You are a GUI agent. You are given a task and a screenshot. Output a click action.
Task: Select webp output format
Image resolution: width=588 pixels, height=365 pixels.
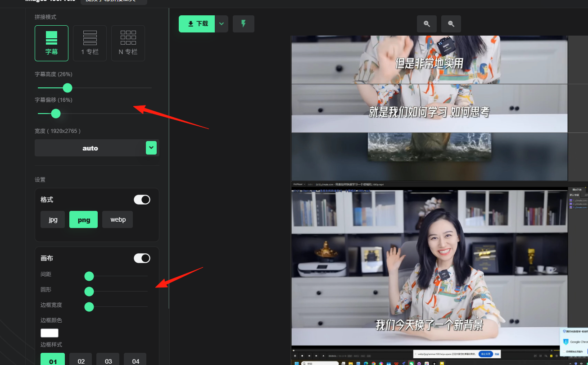click(118, 219)
